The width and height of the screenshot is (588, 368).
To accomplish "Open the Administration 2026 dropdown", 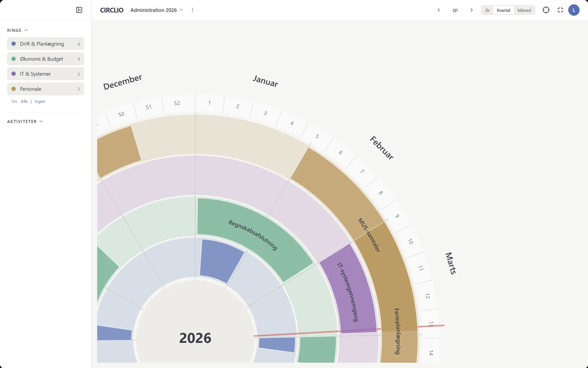I will pyautogui.click(x=157, y=10).
